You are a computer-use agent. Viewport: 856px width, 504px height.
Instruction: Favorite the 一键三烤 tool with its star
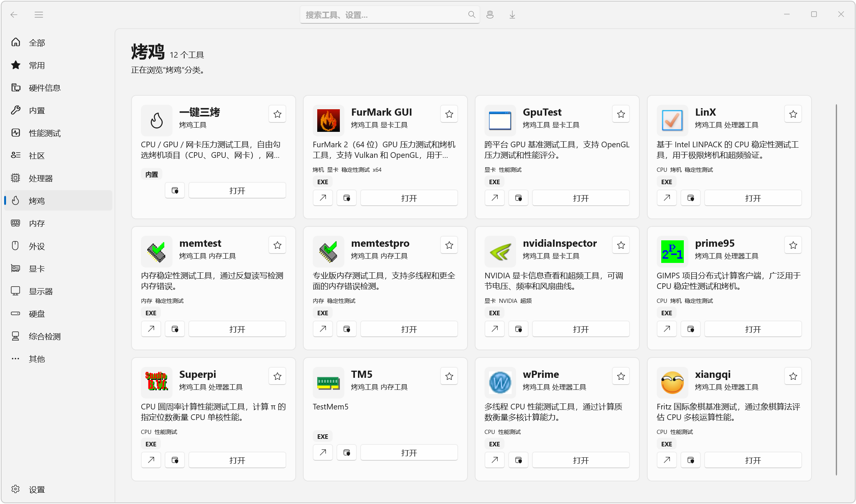277,114
